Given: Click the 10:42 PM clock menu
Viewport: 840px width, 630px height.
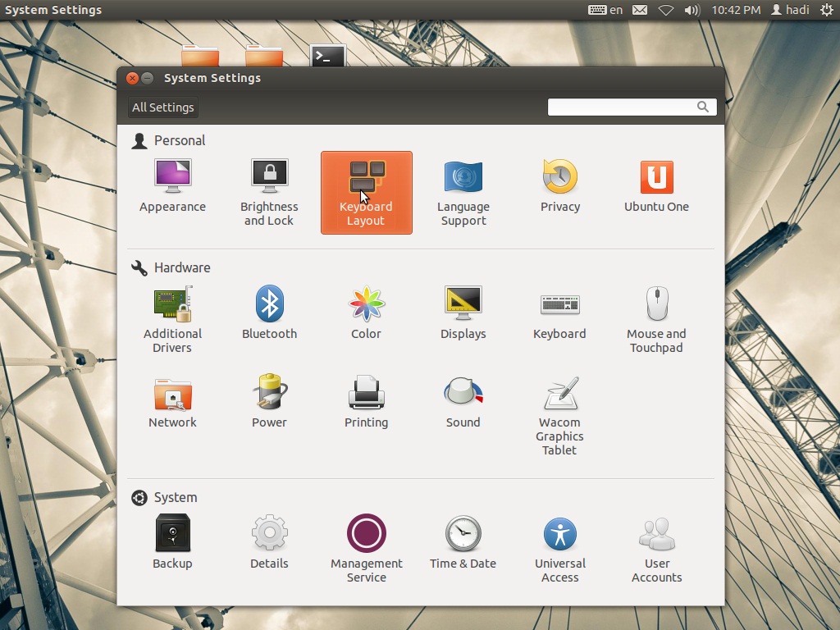Looking at the screenshot, I should point(736,10).
